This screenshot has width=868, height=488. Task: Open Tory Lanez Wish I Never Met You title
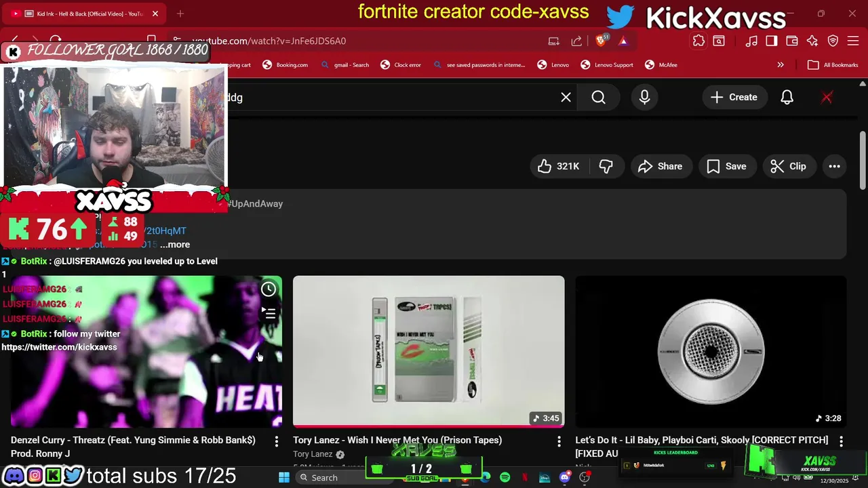pyautogui.click(x=397, y=440)
